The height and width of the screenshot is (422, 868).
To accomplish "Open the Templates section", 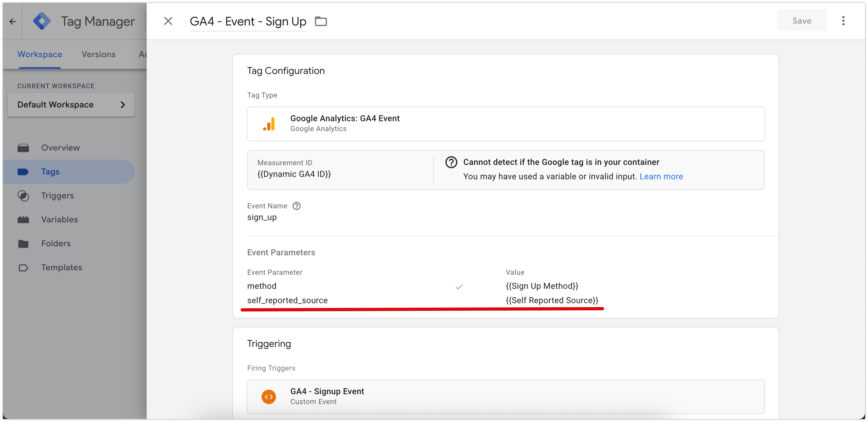I will coord(61,267).
